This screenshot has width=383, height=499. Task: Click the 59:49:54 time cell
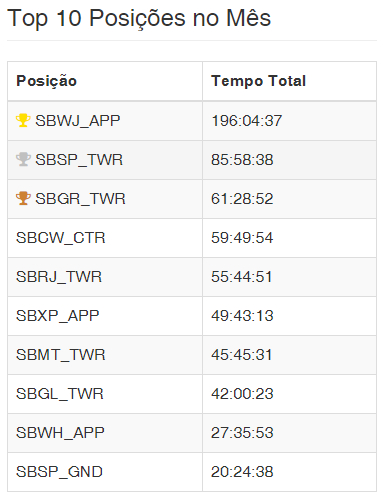[x=242, y=238]
